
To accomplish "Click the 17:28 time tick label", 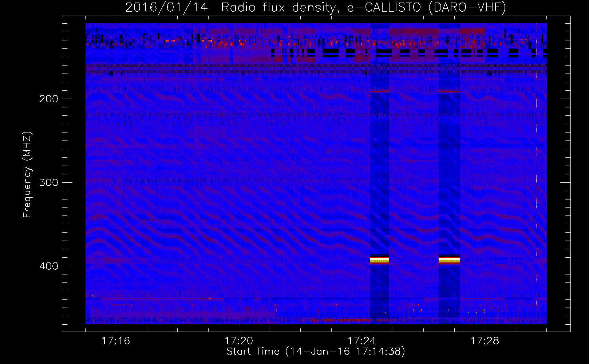I will pos(485,341).
